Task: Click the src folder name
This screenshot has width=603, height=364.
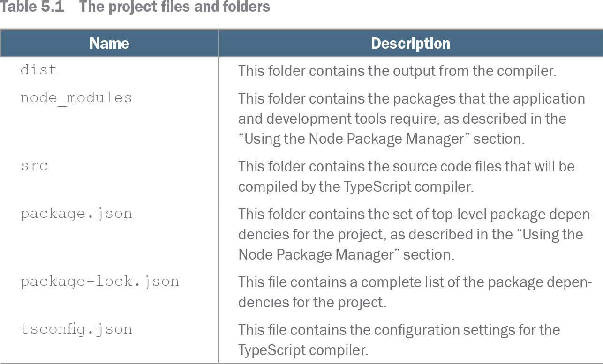Action: [34, 167]
